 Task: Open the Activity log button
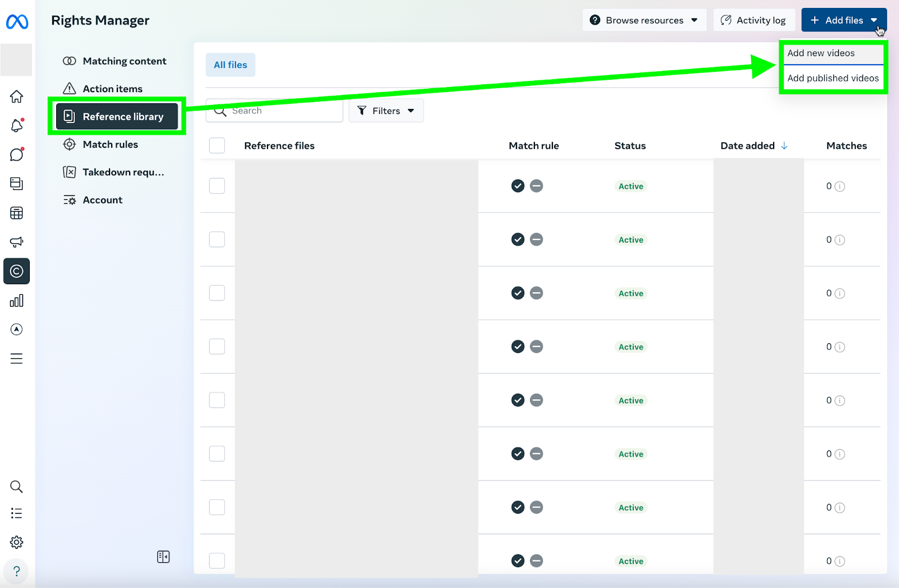pos(754,20)
